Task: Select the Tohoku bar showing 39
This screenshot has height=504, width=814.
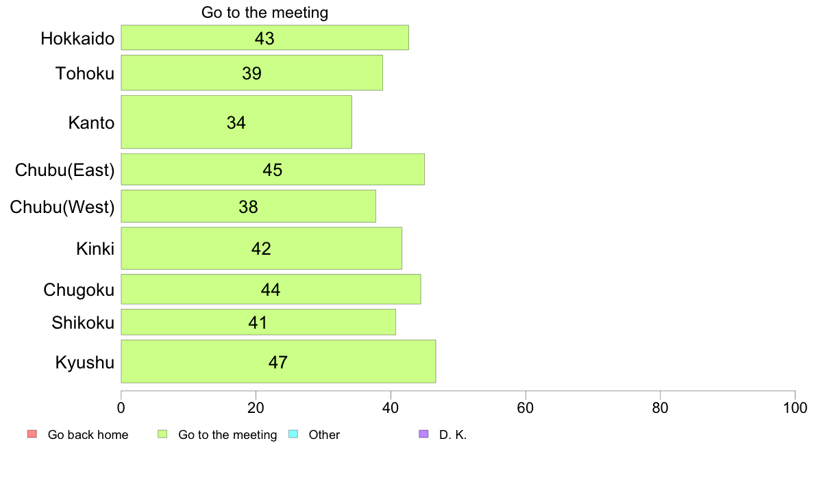Action: point(251,73)
